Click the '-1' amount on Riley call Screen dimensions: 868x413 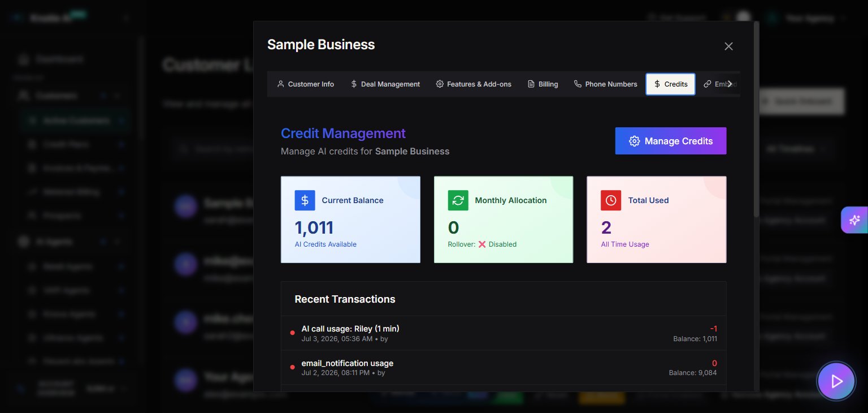[x=714, y=329]
